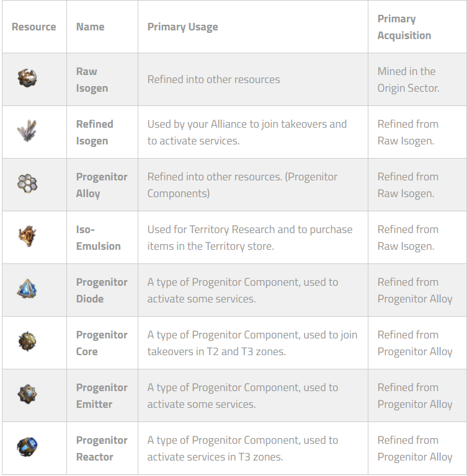Click the Resource column header
This screenshot has height=476, width=467.
coord(33,27)
